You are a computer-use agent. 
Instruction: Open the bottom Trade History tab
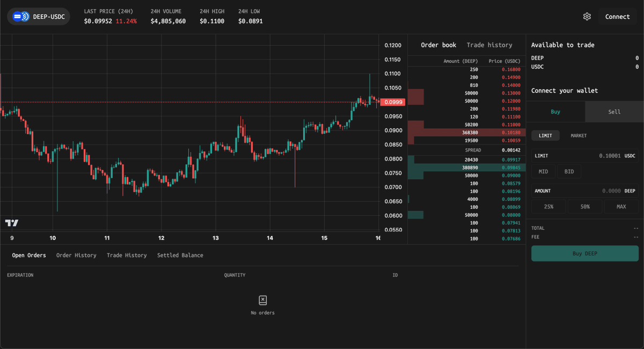click(x=127, y=255)
